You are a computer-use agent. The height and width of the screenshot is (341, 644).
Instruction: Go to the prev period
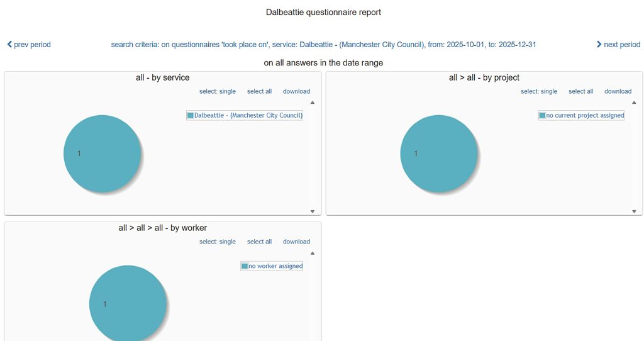[29, 45]
